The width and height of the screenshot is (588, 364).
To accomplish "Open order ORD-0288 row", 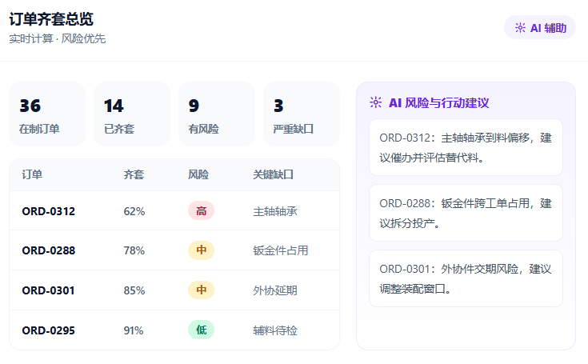I will coord(174,250).
